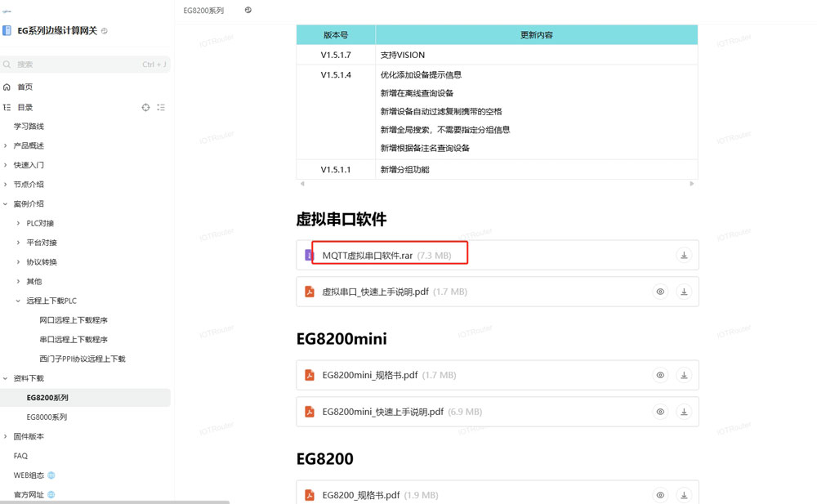This screenshot has width=817, height=504.
Task: Expand the 固件版本 section in sidebar
Action: pyautogui.click(x=6, y=437)
